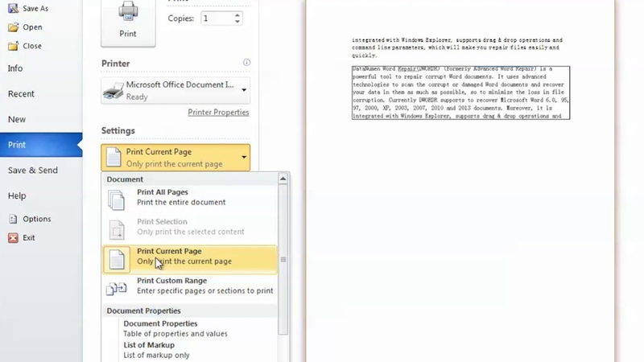This screenshot has width=644, height=362.
Task: Select Print Selection option
Action: pyautogui.click(x=190, y=227)
